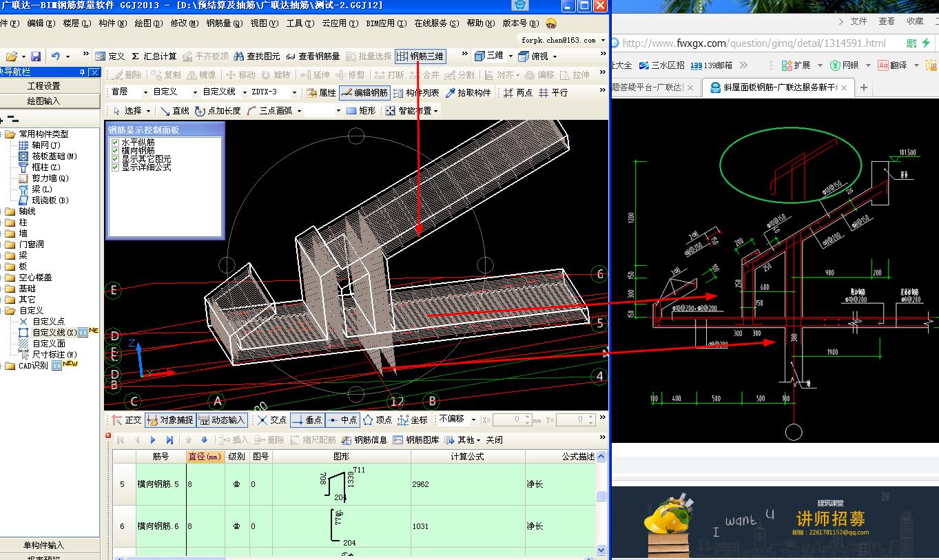
Task: Select 点加长度 point plus length tool
Action: pos(218,110)
